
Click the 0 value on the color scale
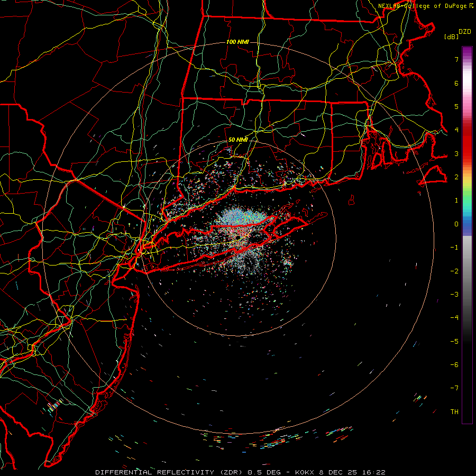(456, 224)
